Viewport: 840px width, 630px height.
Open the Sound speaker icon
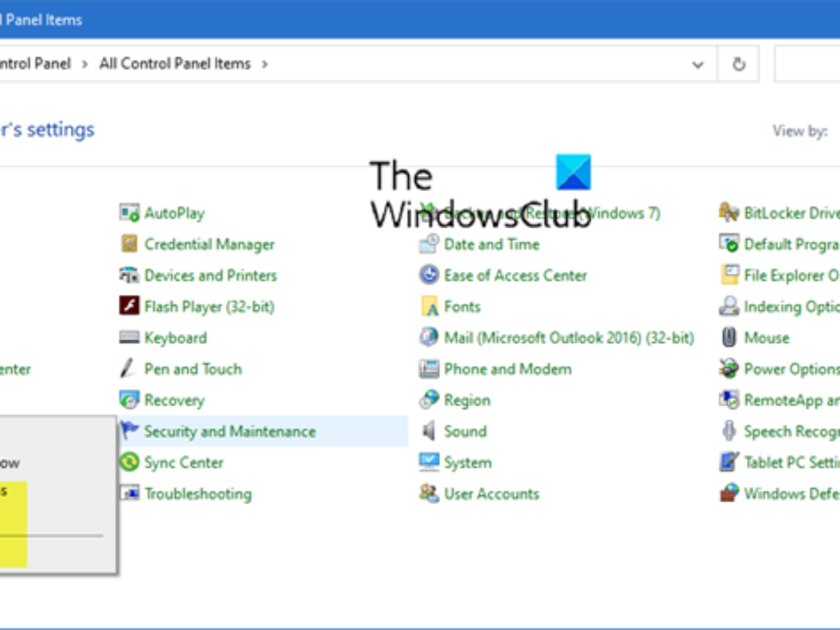428,431
